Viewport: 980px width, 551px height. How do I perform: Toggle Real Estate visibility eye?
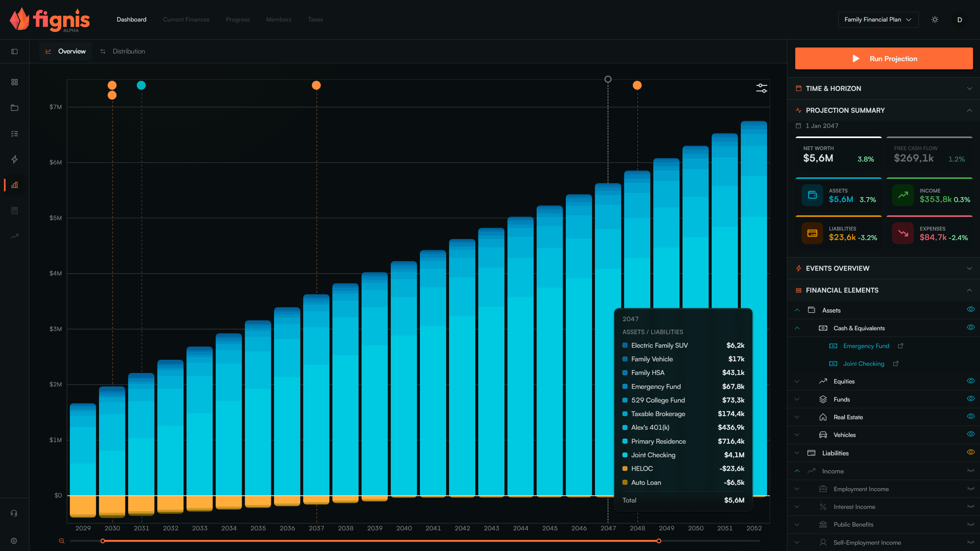tap(971, 416)
